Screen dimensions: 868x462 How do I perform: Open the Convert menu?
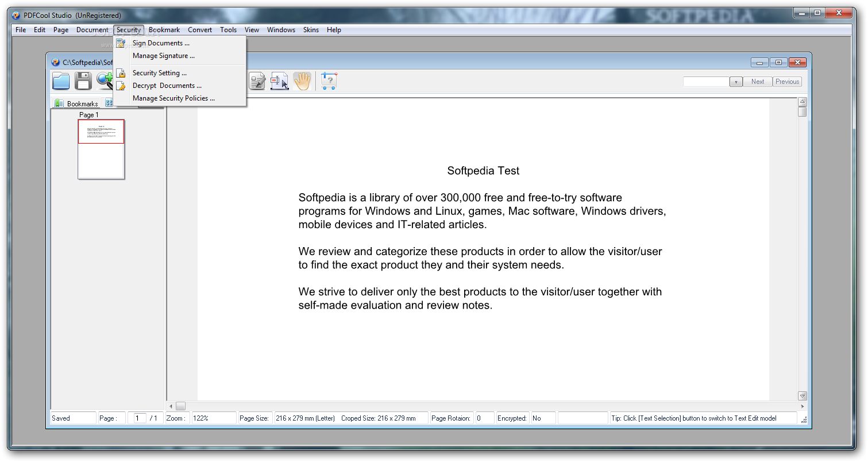click(200, 30)
